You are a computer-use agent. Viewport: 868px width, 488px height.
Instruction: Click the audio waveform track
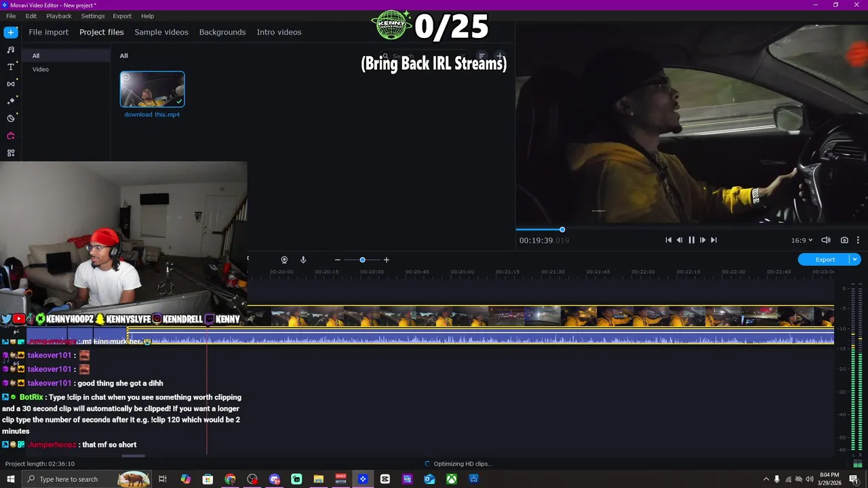[481, 337]
